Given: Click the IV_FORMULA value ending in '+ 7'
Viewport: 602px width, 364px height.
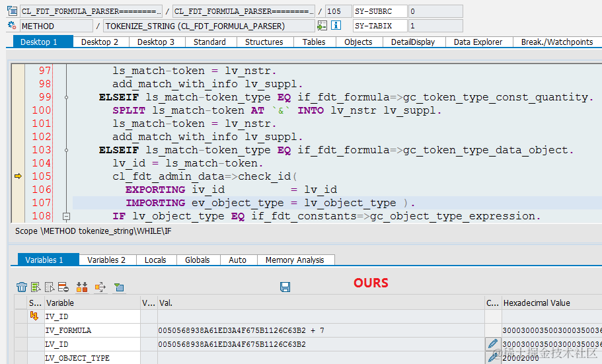Looking at the screenshot, I should [321, 330].
